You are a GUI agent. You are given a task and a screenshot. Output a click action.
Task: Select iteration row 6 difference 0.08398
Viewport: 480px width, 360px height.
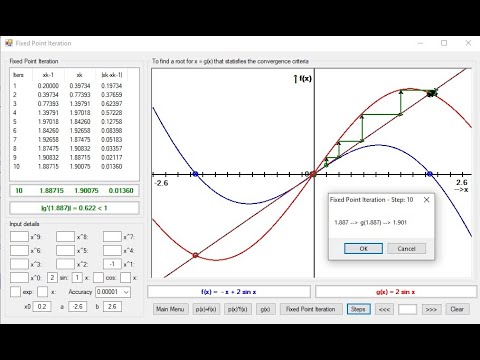tap(112, 131)
